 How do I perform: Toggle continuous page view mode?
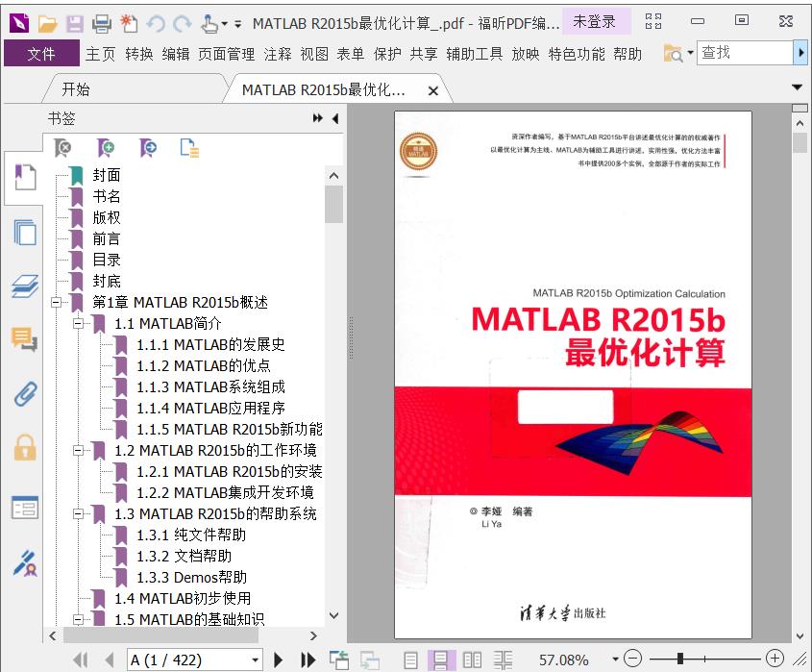[441, 660]
